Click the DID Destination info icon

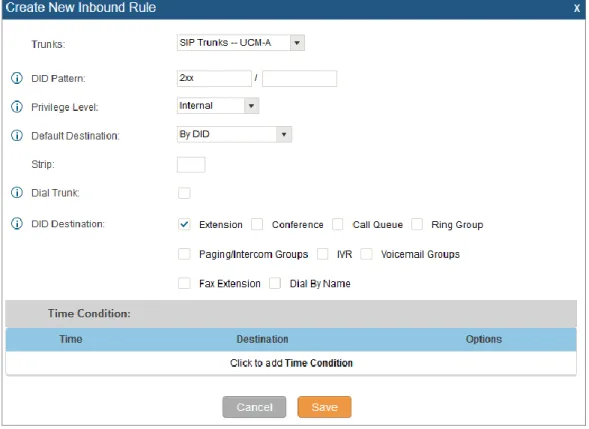[x=17, y=224]
